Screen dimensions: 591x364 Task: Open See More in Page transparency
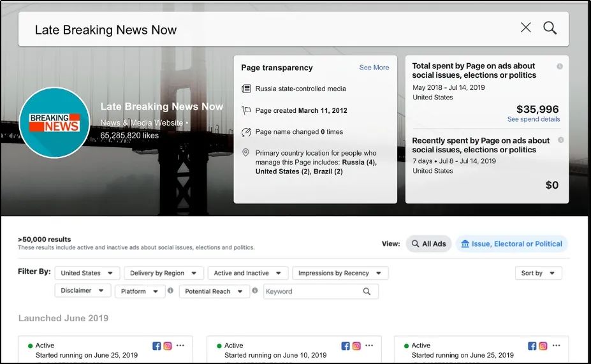click(x=374, y=68)
